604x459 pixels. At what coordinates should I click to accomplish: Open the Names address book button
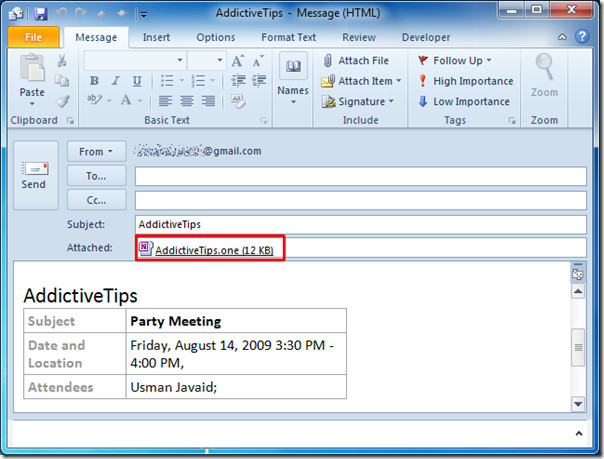(293, 78)
